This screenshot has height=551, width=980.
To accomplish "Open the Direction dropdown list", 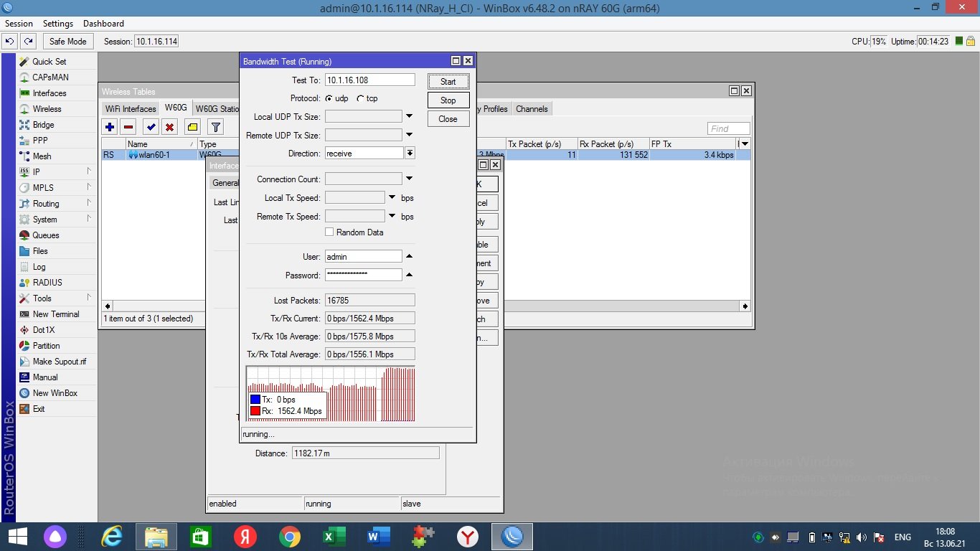I will pyautogui.click(x=410, y=154).
